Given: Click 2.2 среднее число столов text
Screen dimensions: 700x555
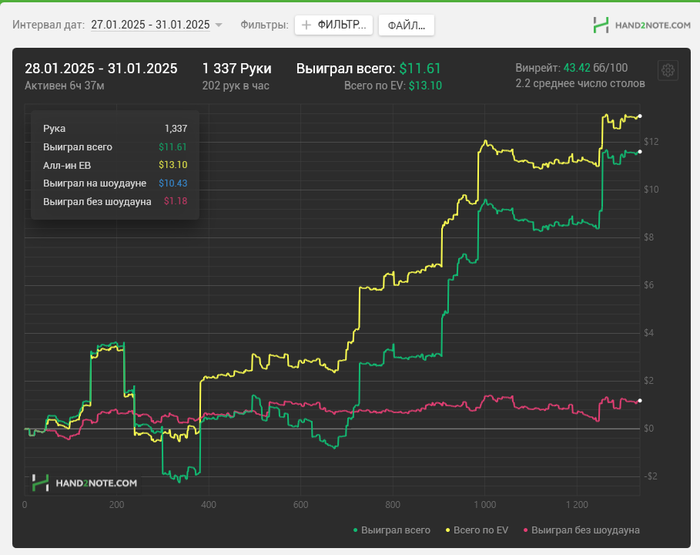Looking at the screenshot, I should [580, 83].
